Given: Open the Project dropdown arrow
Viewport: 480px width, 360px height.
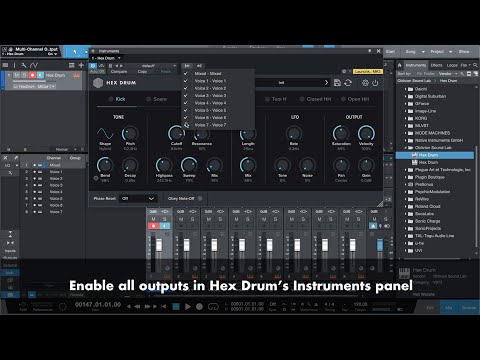Looking at the screenshot, I should (x=450, y=52).
